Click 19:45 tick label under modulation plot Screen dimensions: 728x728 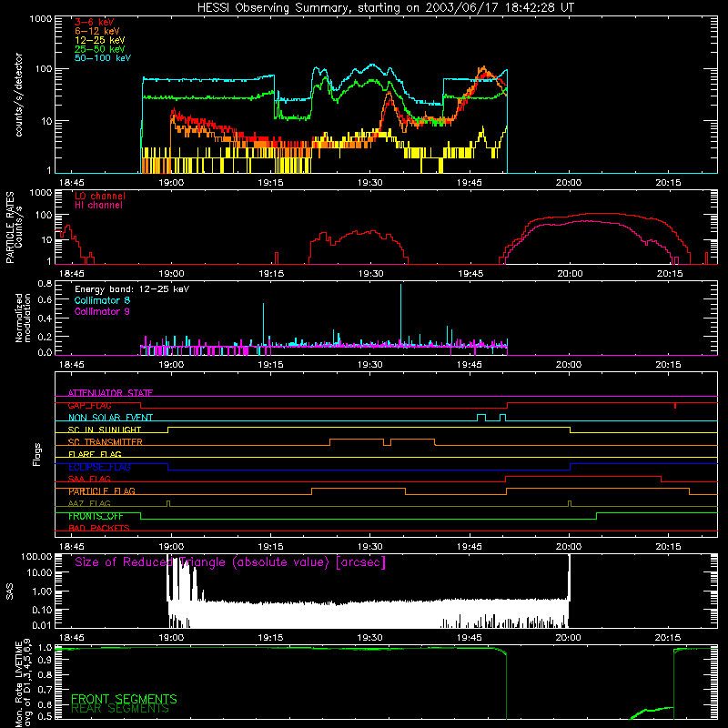(470, 365)
